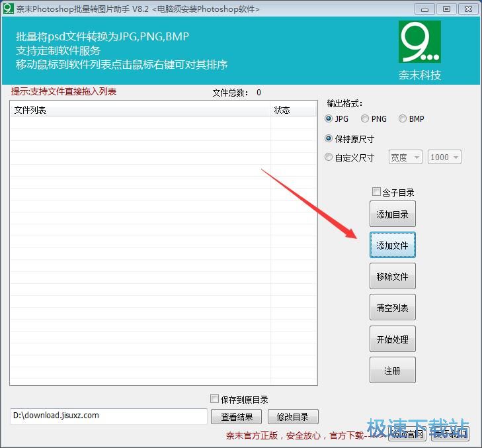This screenshot has width=482, height=448.
Task: Click the output directory path field
Action: [x=108, y=416]
